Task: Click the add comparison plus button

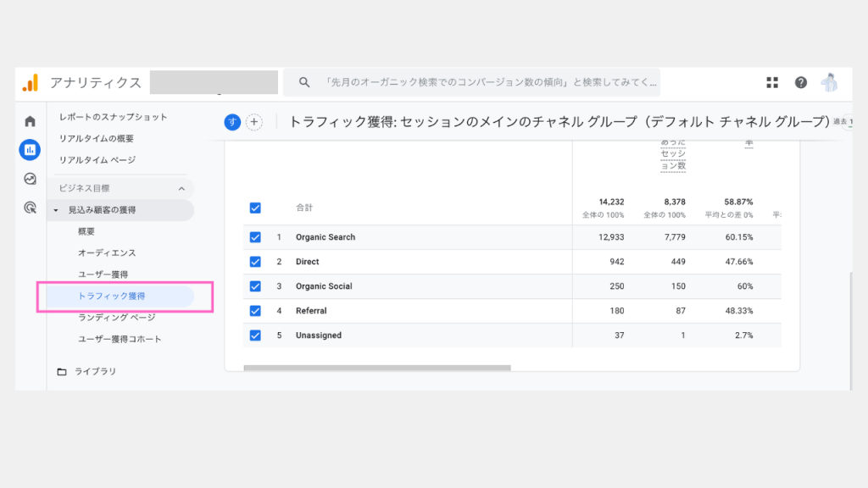Action: point(254,122)
